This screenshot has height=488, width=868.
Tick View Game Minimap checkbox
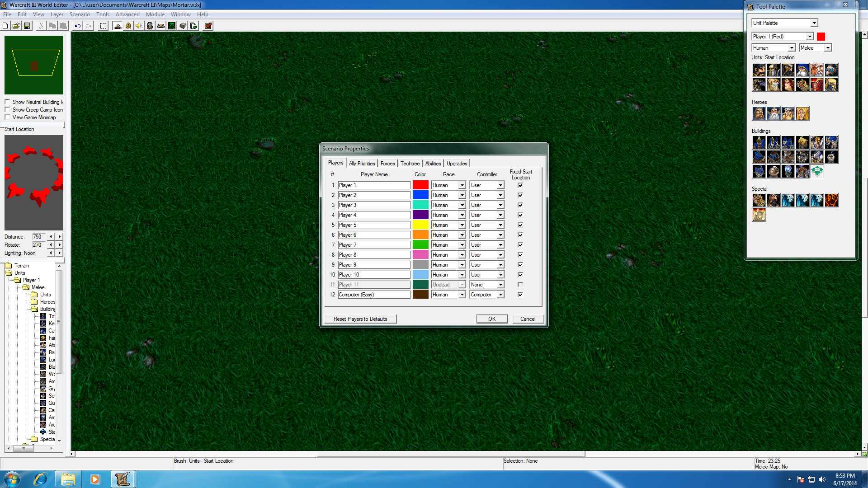coord(7,117)
